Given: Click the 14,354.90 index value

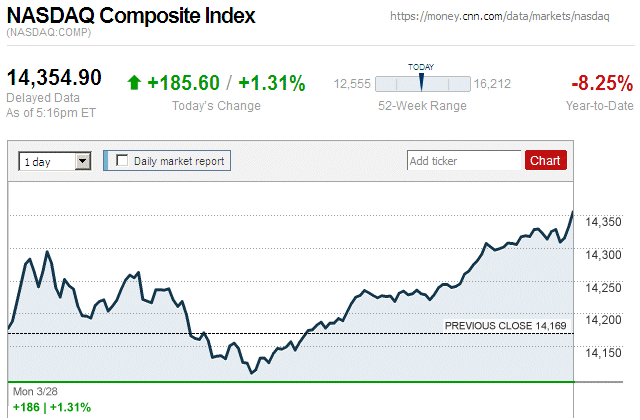Looking at the screenshot, I should coord(55,78).
